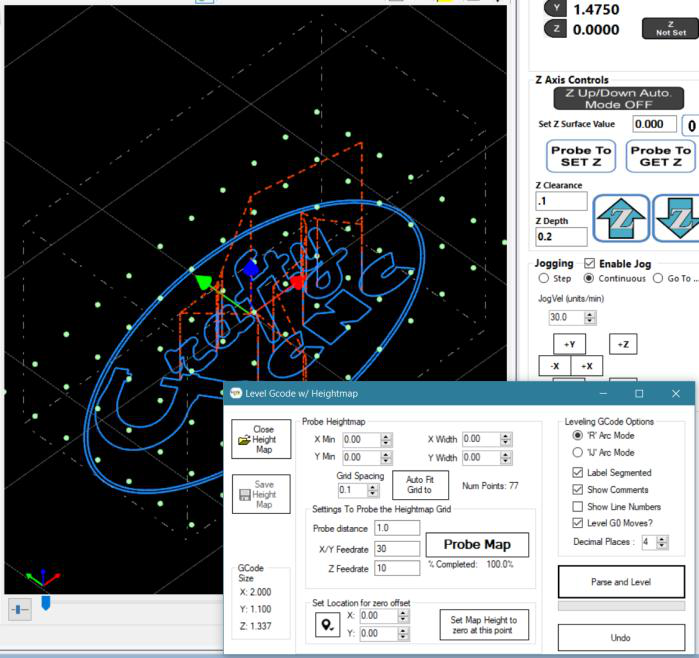699x658 pixels.
Task: Click the Y axis indicator badge
Action: coord(555,8)
